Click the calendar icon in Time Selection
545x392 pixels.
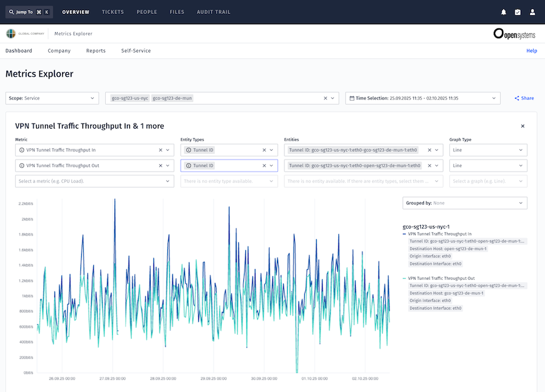pyautogui.click(x=352, y=98)
